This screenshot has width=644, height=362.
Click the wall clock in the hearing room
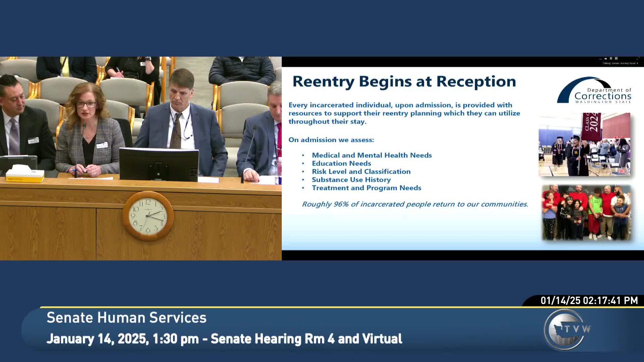point(148,217)
